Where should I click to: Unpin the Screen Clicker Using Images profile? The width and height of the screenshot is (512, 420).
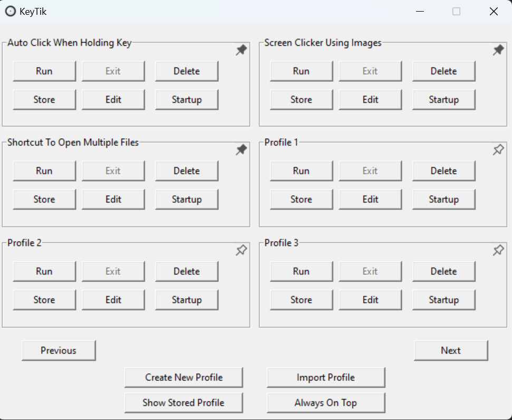pyautogui.click(x=498, y=50)
